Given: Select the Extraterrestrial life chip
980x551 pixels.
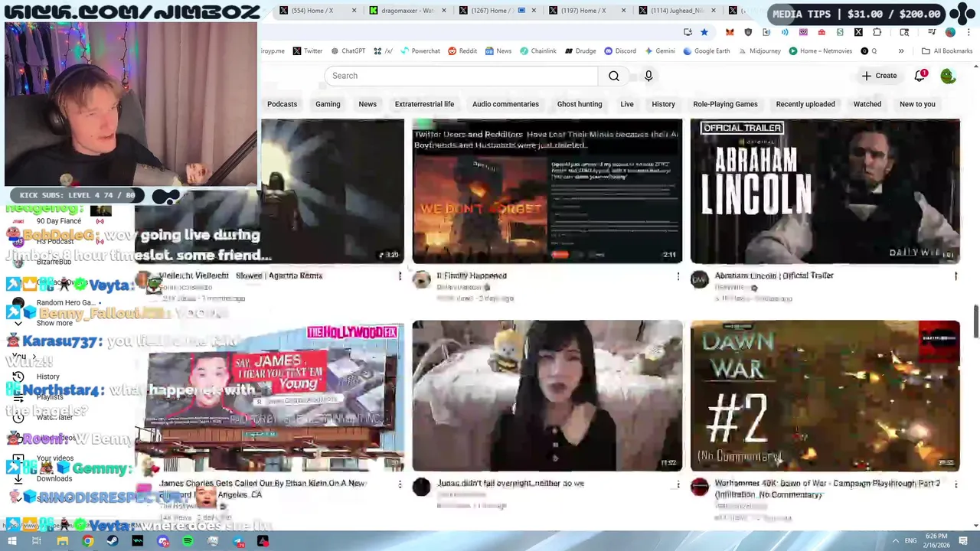Looking at the screenshot, I should 424,104.
